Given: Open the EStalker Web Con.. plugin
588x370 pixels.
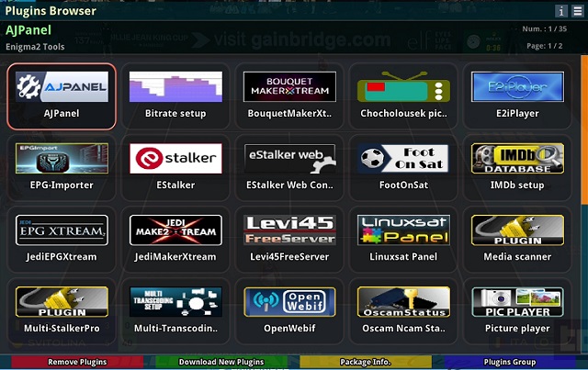Looking at the screenshot, I should click(289, 168).
